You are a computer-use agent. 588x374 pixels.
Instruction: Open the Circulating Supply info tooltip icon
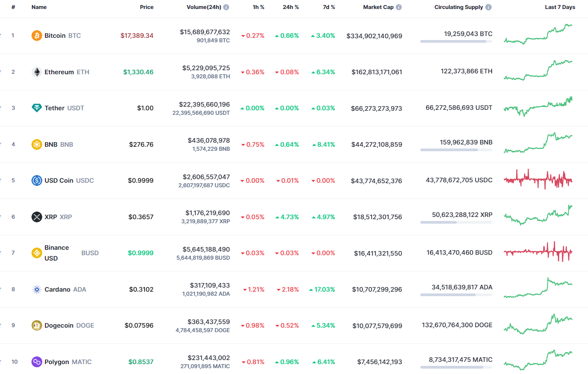pyautogui.click(x=489, y=7)
